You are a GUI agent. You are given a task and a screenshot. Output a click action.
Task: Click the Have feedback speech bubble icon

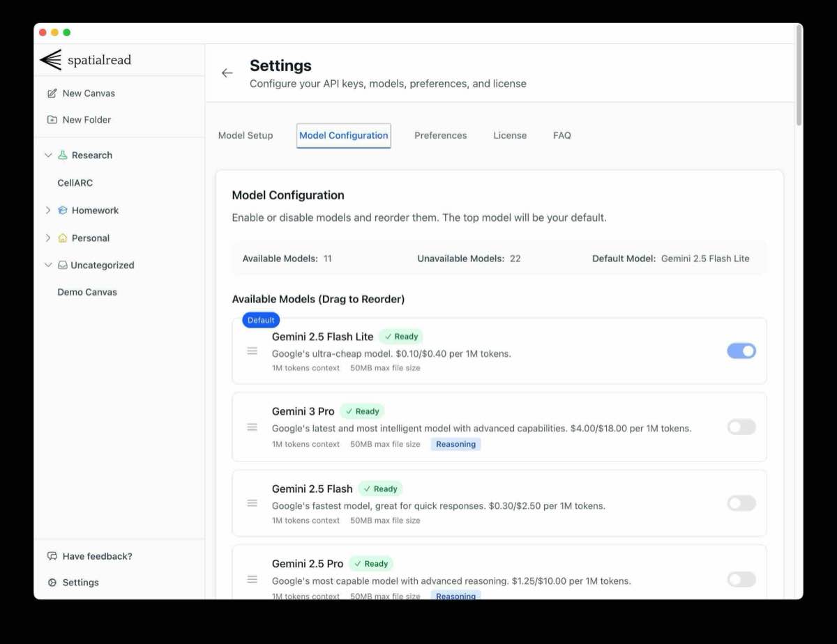(x=52, y=556)
